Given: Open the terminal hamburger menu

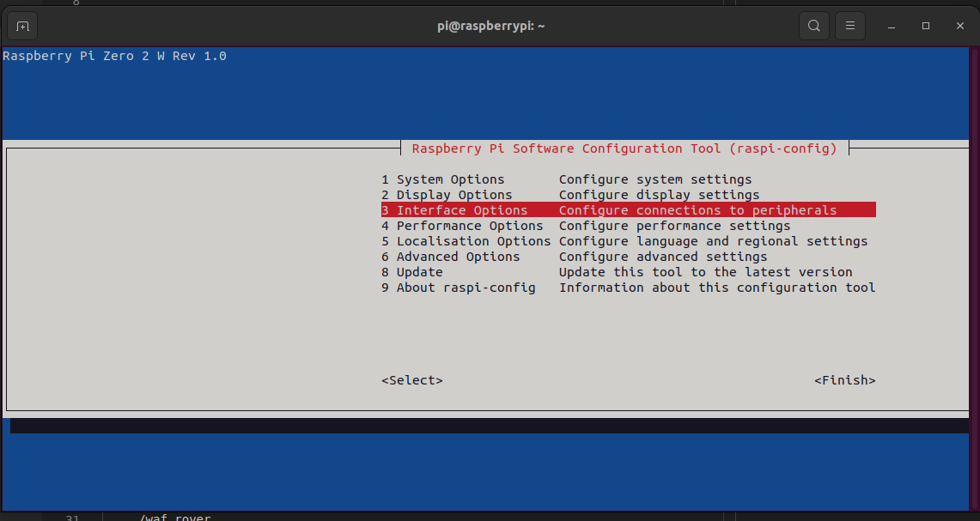Looking at the screenshot, I should (x=850, y=26).
